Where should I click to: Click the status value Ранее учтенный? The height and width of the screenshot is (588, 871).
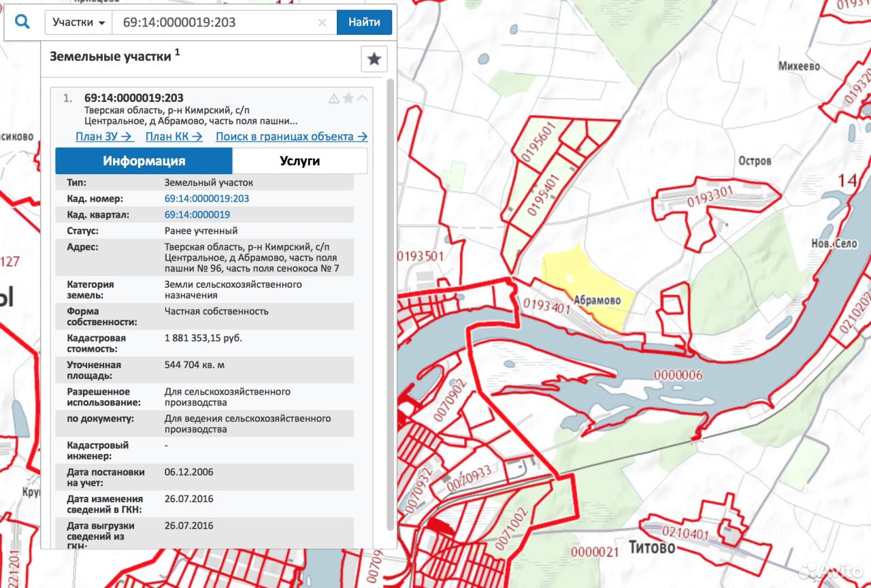pos(201,231)
